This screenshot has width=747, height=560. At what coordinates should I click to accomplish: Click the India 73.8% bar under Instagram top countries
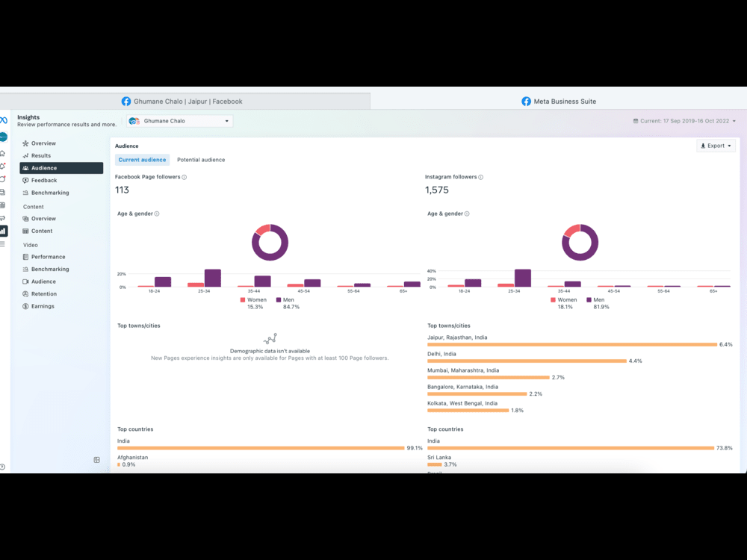[x=571, y=448]
